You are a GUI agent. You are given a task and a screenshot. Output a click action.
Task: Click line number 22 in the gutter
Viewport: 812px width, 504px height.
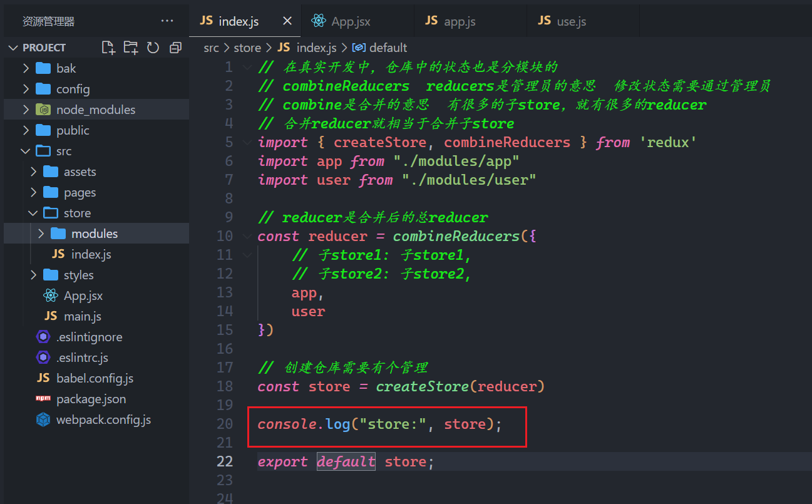tap(225, 461)
